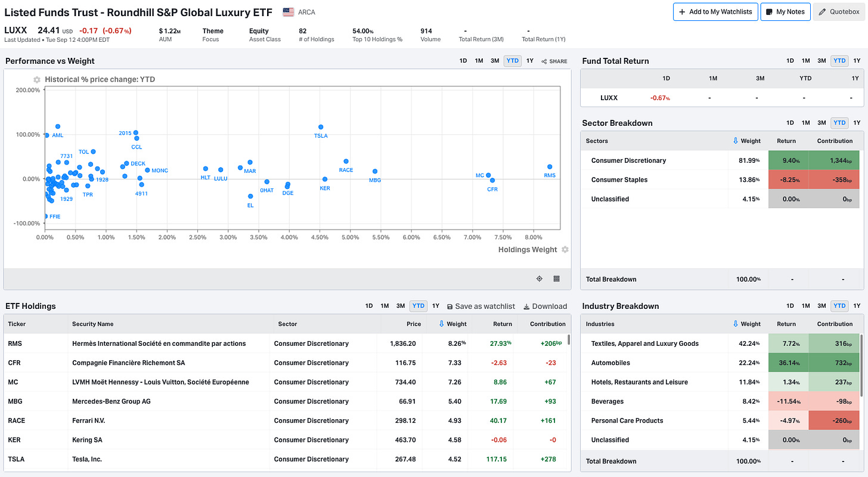The height and width of the screenshot is (477, 868).
Task: Click the pencil icon in Quotebox button
Action: pyautogui.click(x=822, y=12)
